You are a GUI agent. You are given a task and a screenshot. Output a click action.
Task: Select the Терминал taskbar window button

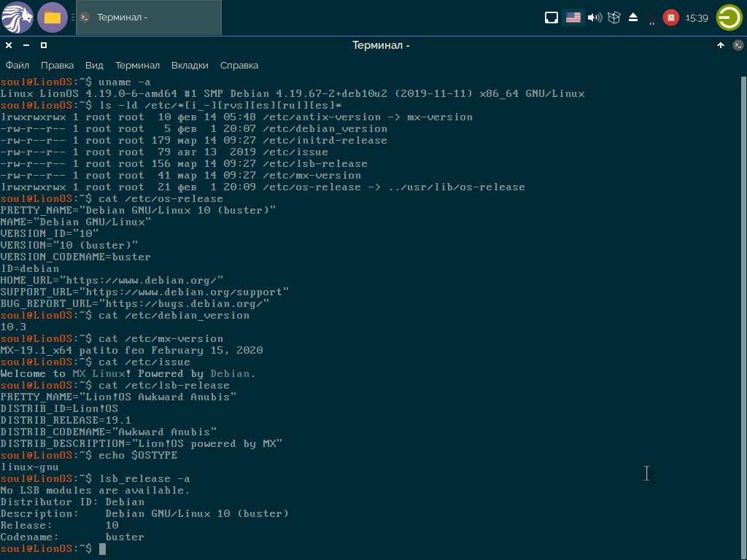click(149, 17)
